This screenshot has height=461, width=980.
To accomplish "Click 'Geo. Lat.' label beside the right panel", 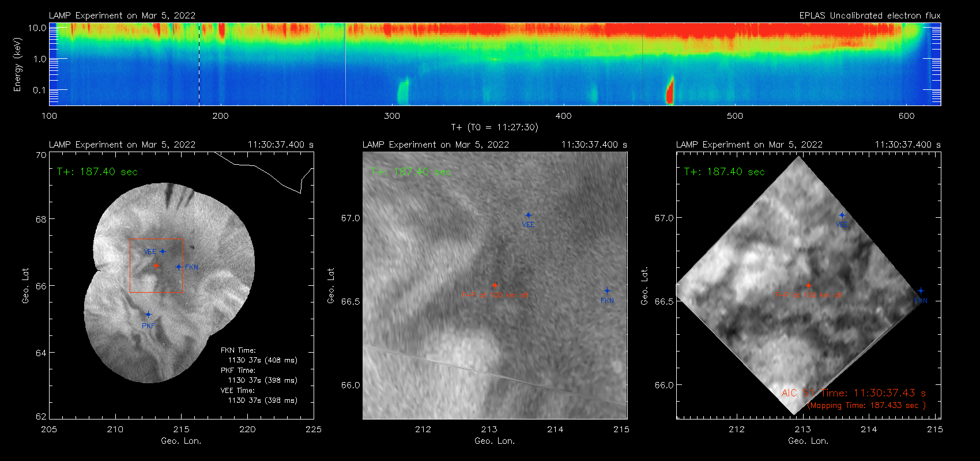I will tap(644, 286).
